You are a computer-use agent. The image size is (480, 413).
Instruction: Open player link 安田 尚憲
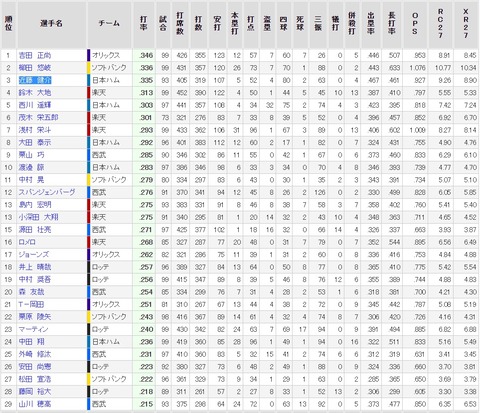[x=35, y=367]
